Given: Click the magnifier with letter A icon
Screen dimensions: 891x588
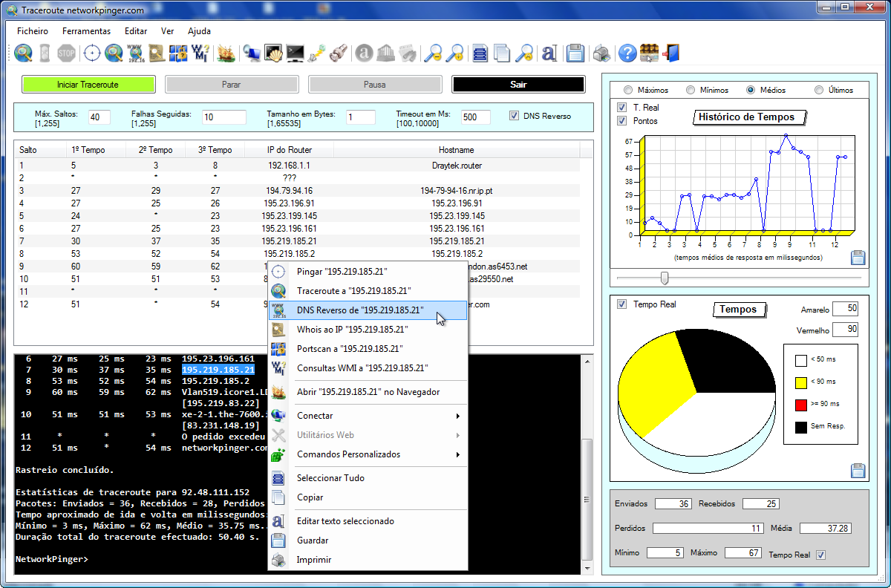Looking at the screenshot, I should tap(524, 53).
